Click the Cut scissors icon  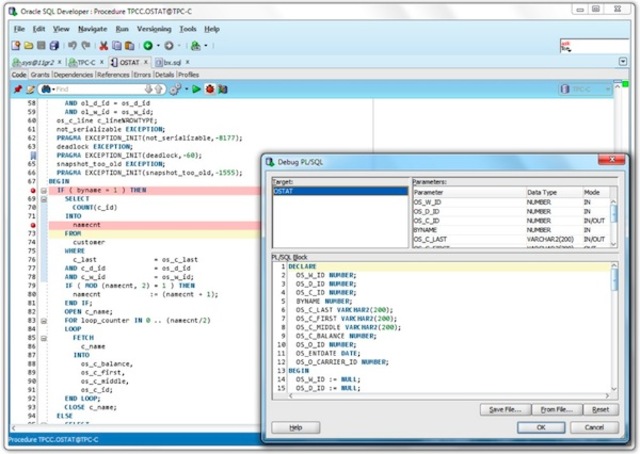coord(104,46)
